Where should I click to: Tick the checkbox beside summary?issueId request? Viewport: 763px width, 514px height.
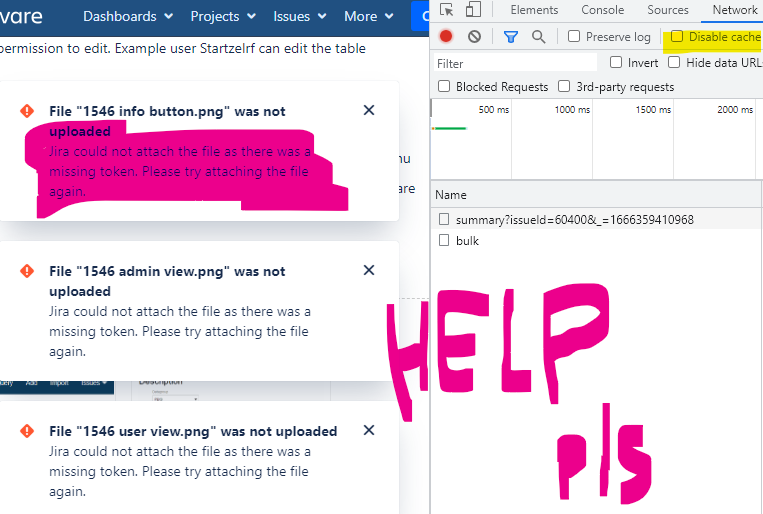point(444,220)
